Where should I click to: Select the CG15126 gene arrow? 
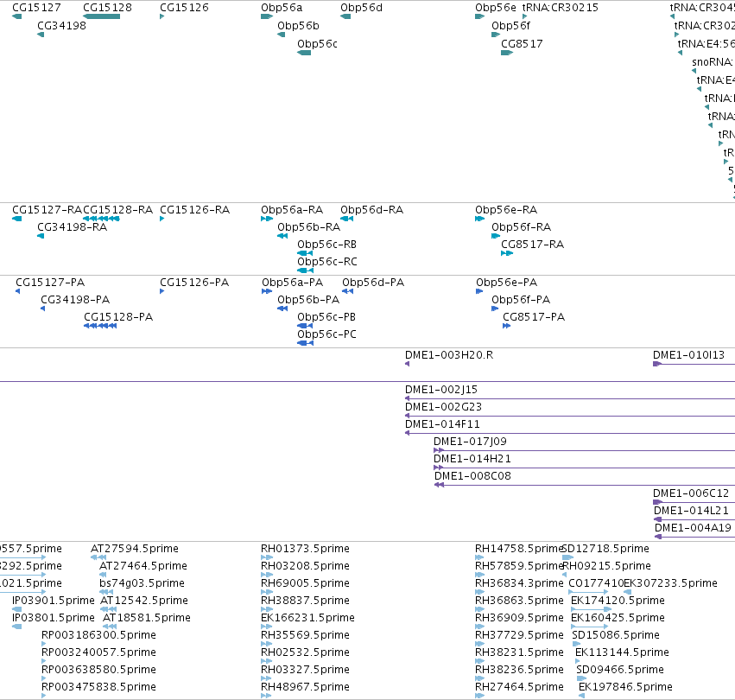point(162,17)
